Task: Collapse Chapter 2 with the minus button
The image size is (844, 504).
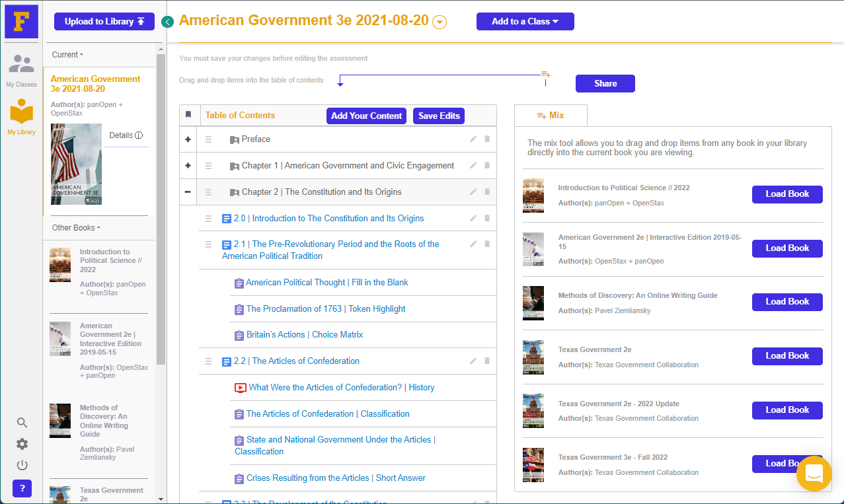Action: click(188, 192)
